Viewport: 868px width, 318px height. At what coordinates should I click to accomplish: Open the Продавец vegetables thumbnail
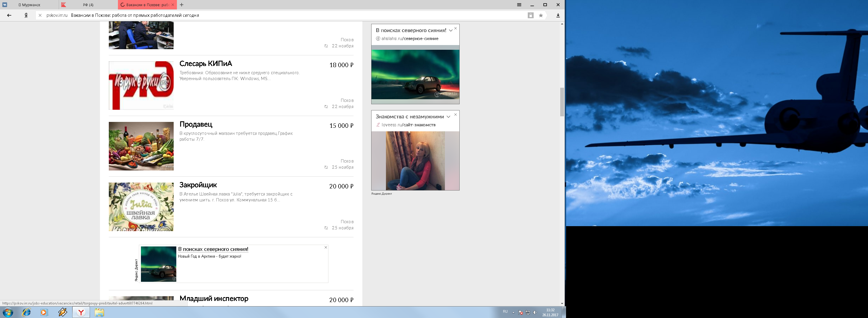(141, 146)
